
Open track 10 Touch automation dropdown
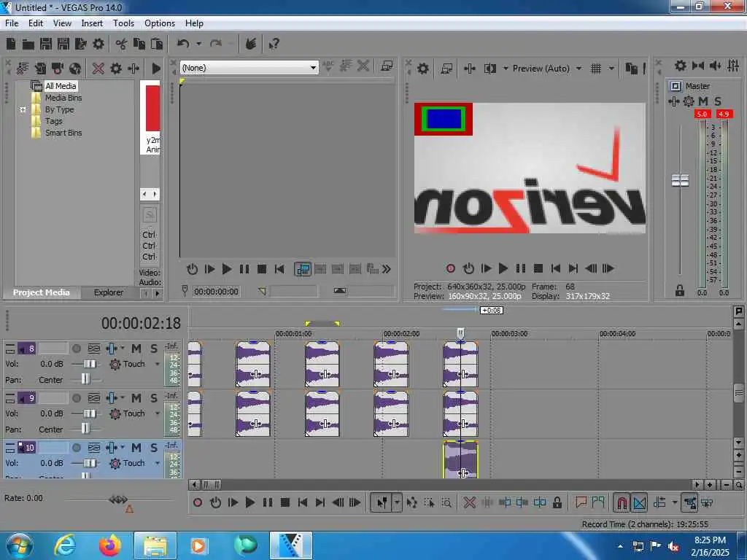tap(158, 463)
